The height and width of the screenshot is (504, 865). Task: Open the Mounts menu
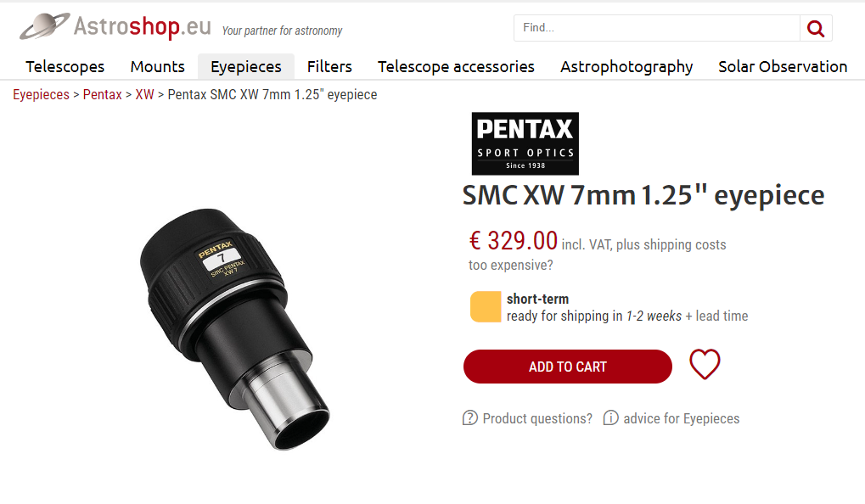click(157, 67)
